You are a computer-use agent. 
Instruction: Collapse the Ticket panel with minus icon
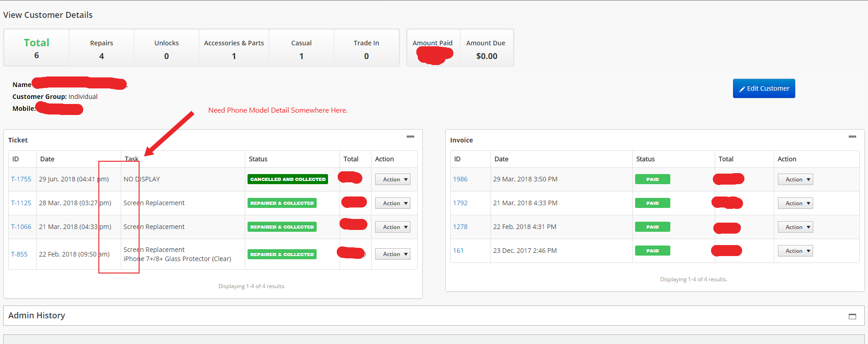click(410, 137)
